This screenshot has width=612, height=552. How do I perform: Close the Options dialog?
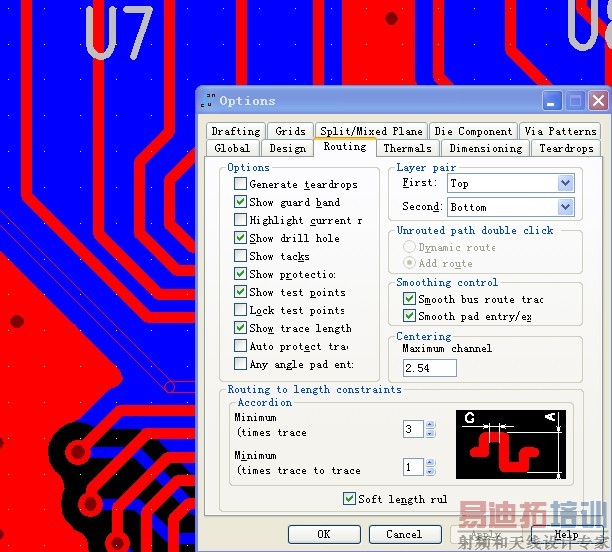click(x=598, y=101)
